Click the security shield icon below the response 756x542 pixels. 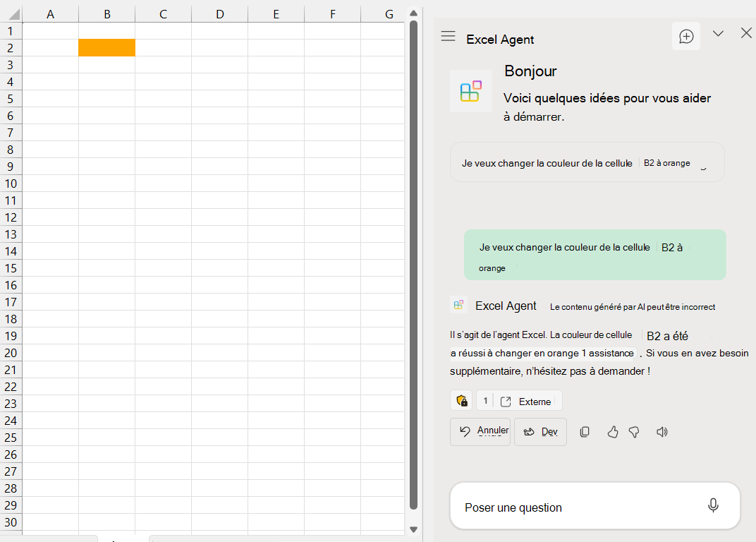461,400
